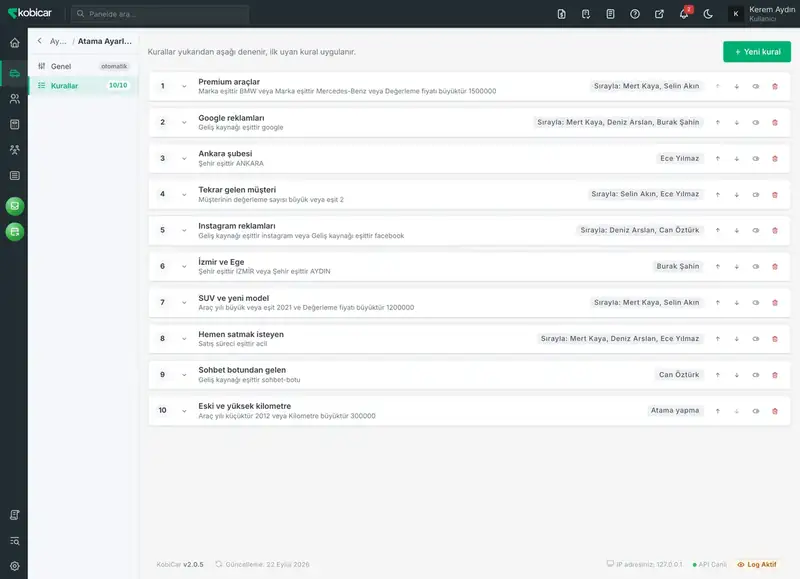Delete the Eski ve yüksek kilometre rule

click(x=775, y=411)
